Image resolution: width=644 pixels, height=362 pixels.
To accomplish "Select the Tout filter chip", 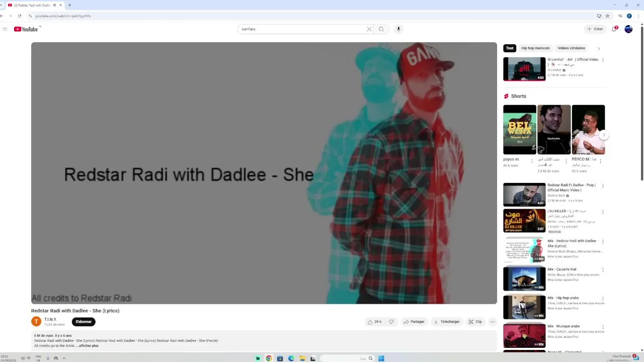I will (x=510, y=48).
